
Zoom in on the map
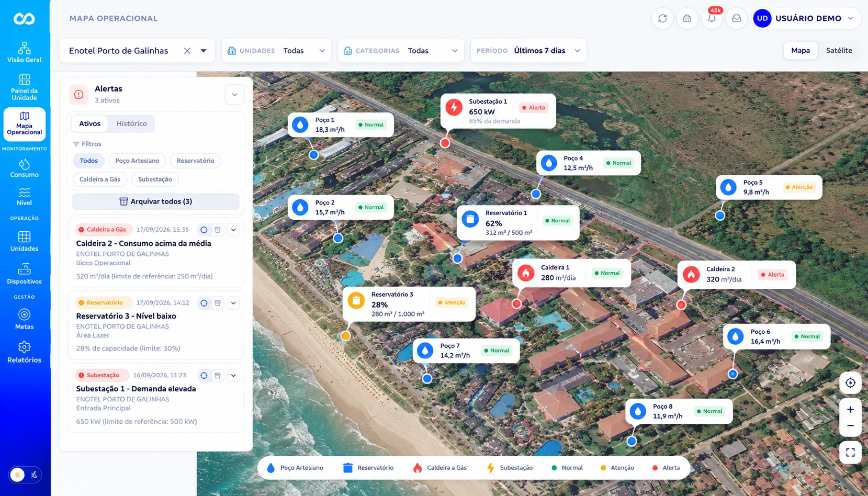850,409
